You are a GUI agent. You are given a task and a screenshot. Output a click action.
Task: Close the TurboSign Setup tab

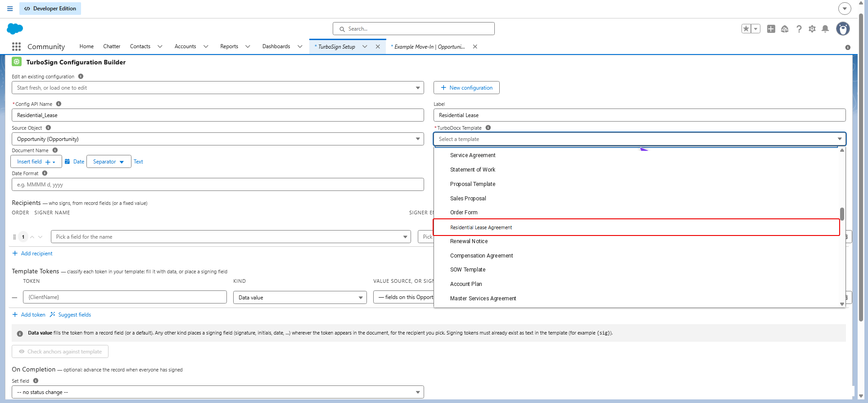(x=378, y=47)
